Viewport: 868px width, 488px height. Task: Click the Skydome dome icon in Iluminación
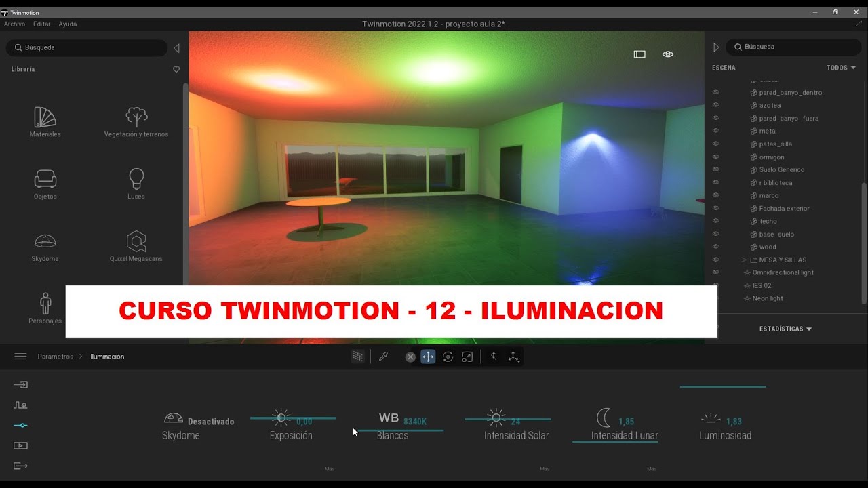pos(174,418)
